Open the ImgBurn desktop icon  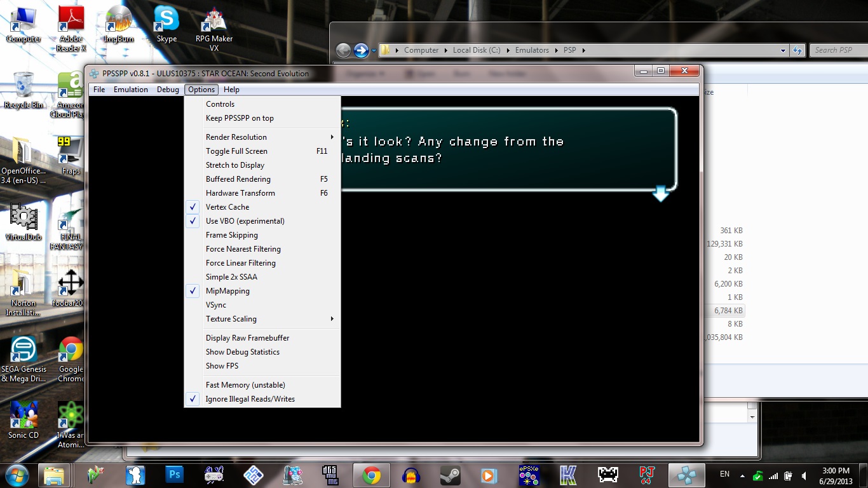[x=118, y=24]
